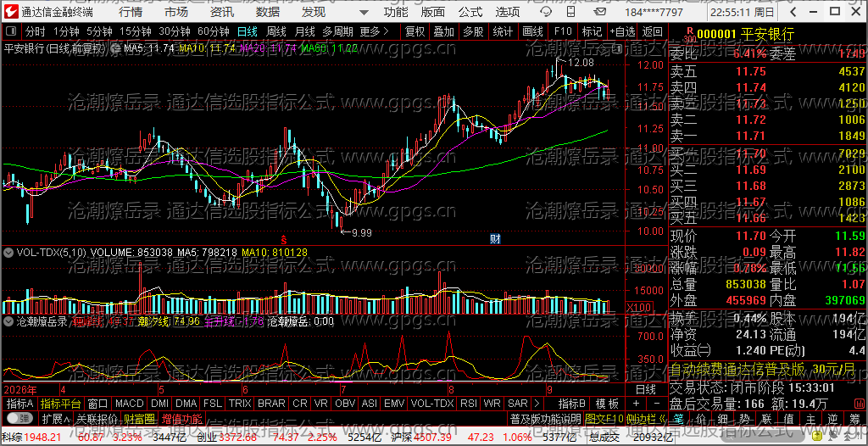Click the refresh/sync icon near 选项

[x=545, y=12]
